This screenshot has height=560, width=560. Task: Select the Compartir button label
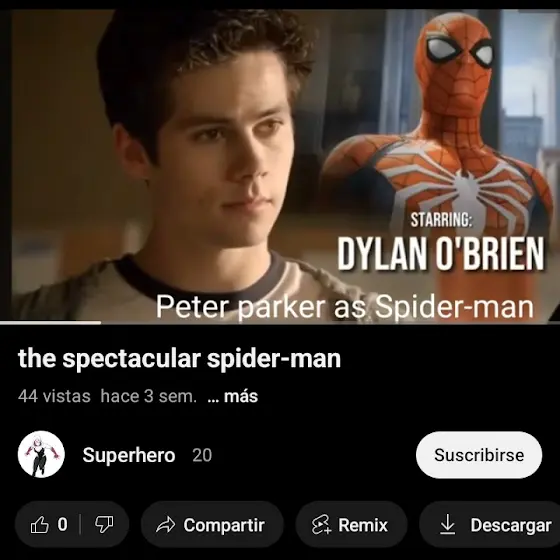click(x=224, y=525)
